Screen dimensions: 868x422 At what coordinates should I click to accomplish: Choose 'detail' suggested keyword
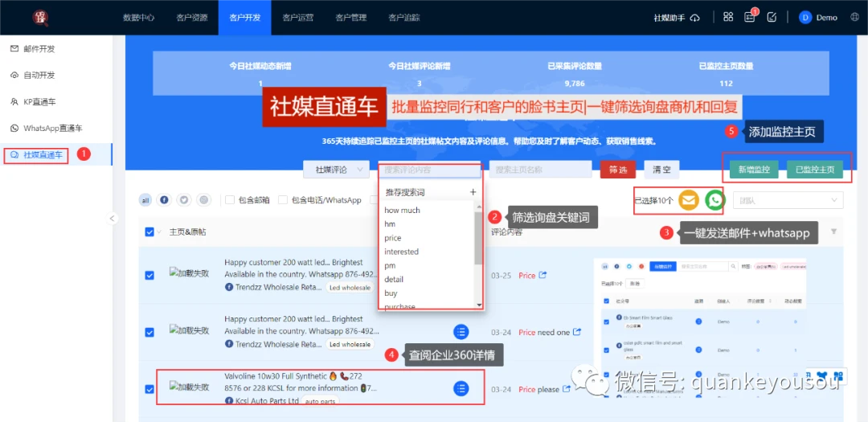[394, 279]
